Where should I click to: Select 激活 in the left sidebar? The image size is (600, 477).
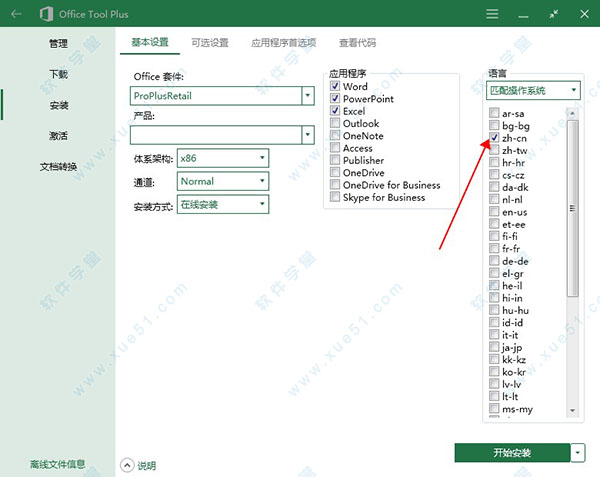[58, 136]
